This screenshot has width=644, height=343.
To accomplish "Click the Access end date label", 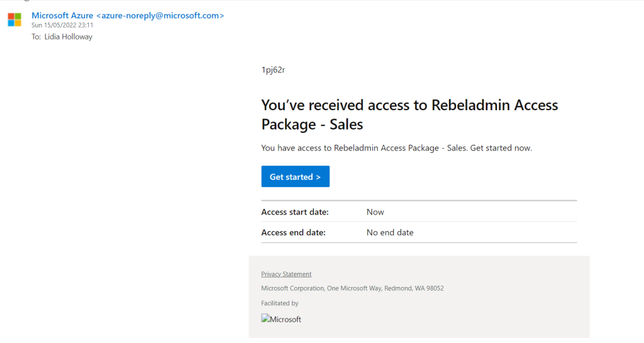I will click(293, 232).
